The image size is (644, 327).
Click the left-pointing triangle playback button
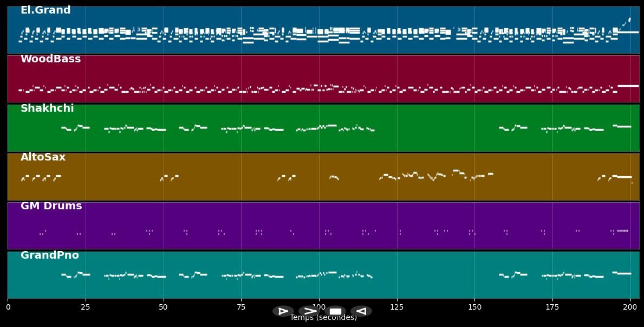(361, 311)
